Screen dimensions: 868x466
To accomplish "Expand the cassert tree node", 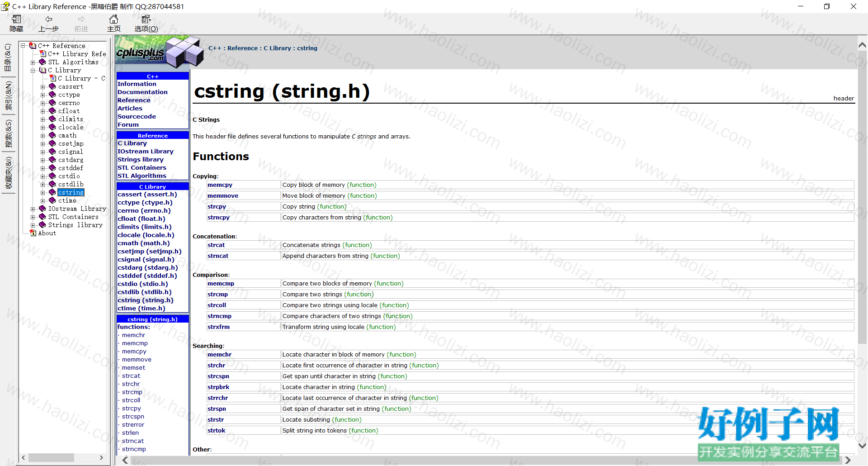I will (x=43, y=87).
